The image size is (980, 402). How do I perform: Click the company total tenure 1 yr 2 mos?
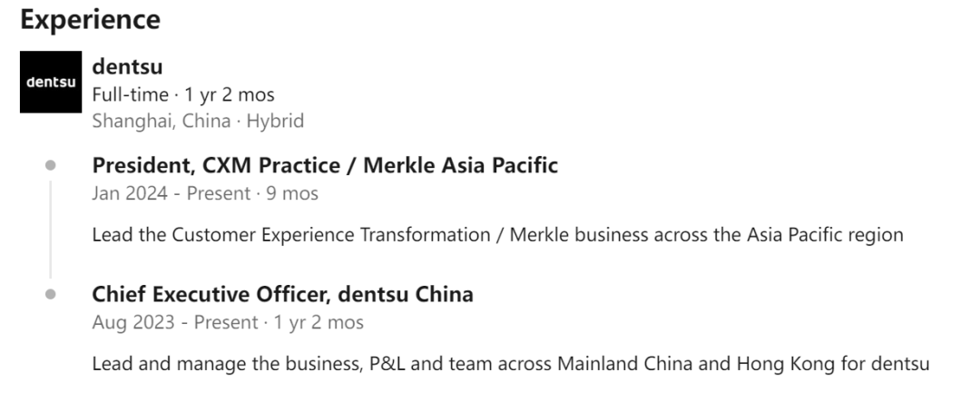(230, 94)
